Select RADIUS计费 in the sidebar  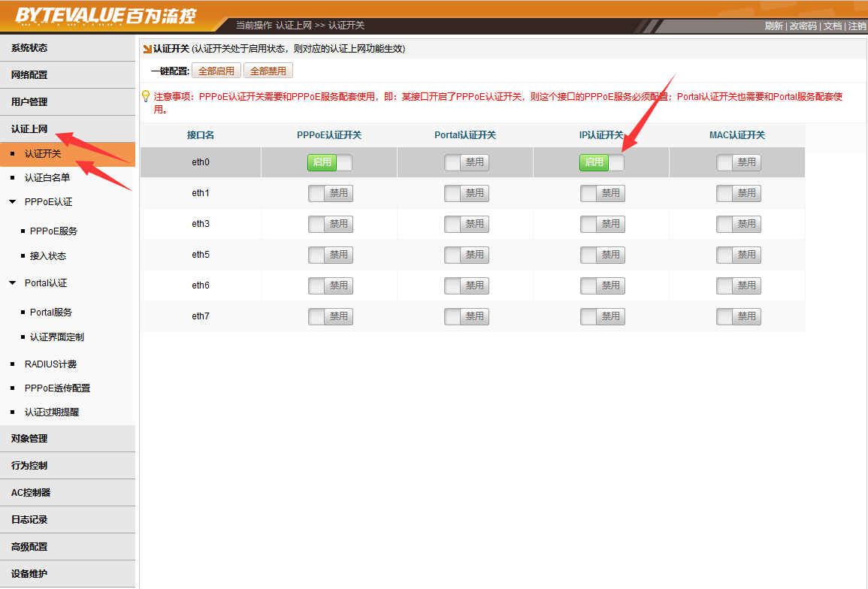click(50, 364)
